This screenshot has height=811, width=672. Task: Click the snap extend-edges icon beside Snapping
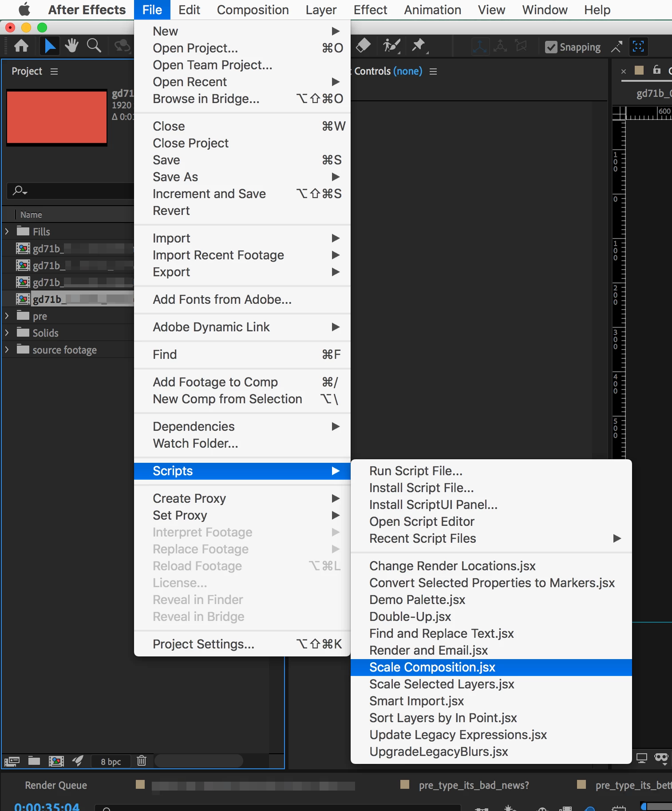click(617, 47)
